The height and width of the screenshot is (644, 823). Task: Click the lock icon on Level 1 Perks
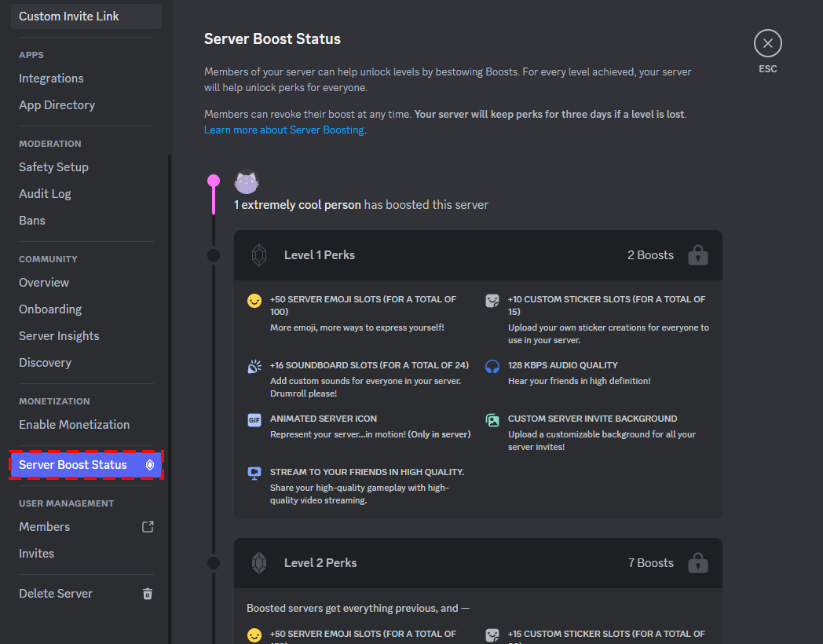pyautogui.click(x=697, y=254)
